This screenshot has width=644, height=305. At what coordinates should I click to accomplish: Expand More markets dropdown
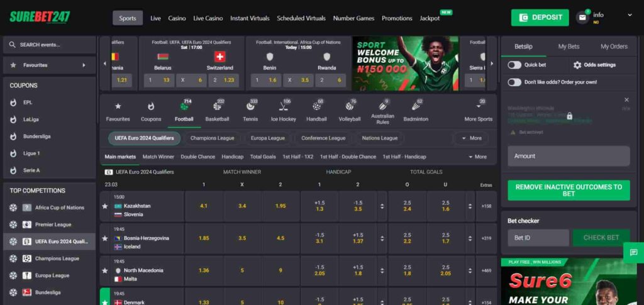[477, 157]
